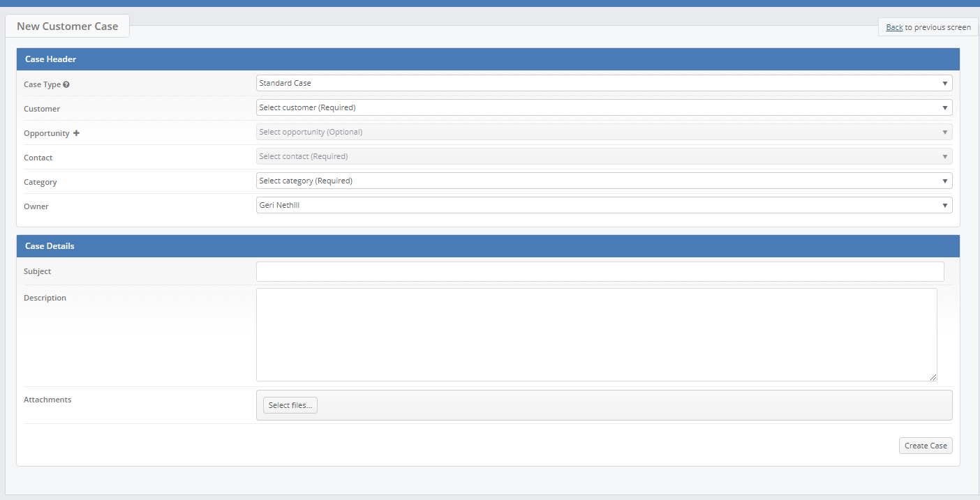Open the Standard Case type dropdown
The width and height of the screenshot is (980, 500).
[604, 83]
